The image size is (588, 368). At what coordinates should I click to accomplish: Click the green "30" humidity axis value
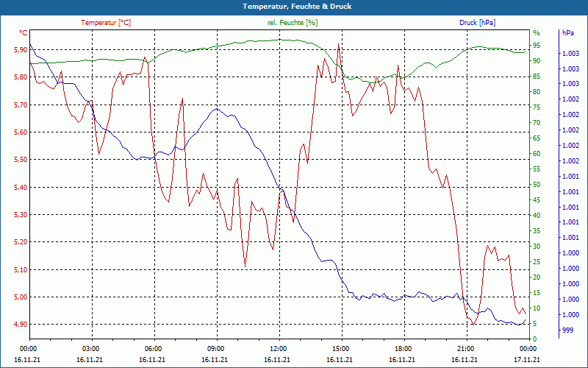tap(537, 247)
